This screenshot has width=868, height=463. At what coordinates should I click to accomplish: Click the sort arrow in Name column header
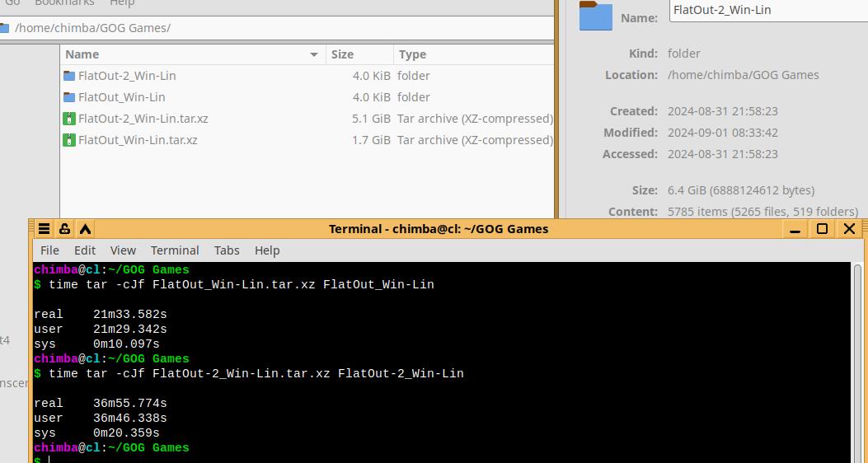[x=314, y=54]
